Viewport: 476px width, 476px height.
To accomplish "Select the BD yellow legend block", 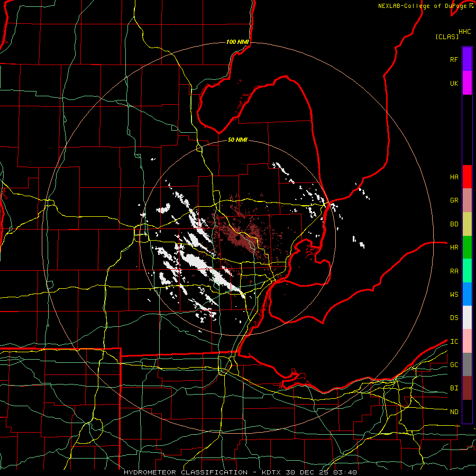I will tap(467, 224).
